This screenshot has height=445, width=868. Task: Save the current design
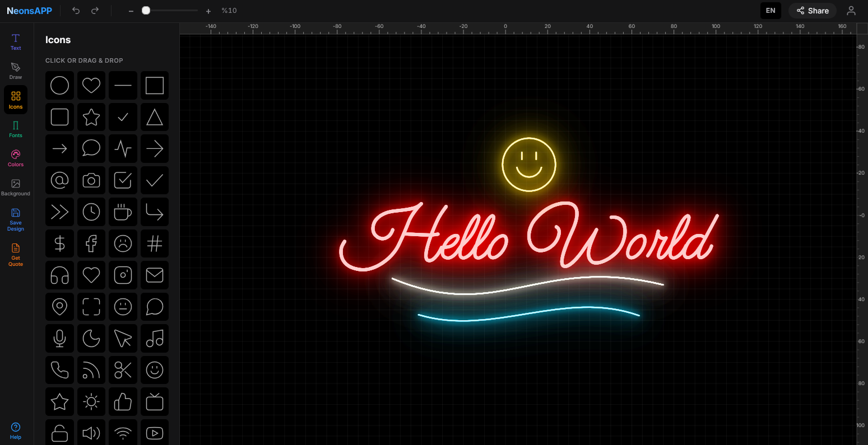pos(15,218)
